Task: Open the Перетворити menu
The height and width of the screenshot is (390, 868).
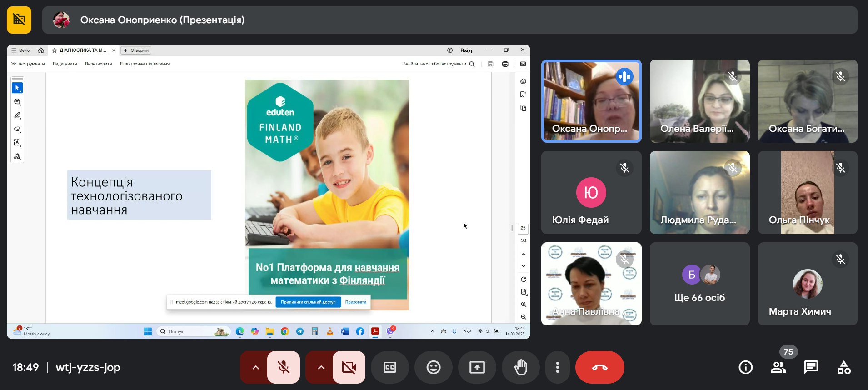Action: click(99, 64)
